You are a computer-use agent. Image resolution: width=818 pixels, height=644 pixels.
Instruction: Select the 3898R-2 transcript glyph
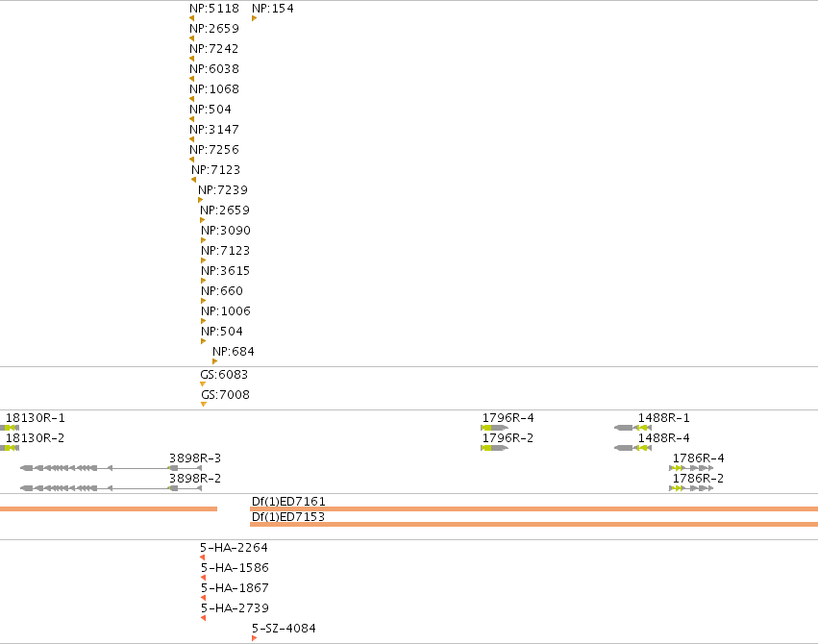pos(112,488)
